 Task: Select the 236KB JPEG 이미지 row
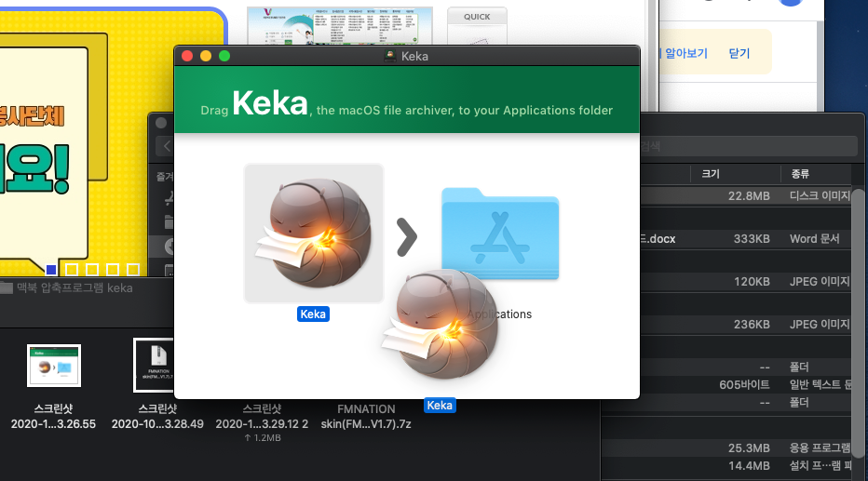pos(746,325)
